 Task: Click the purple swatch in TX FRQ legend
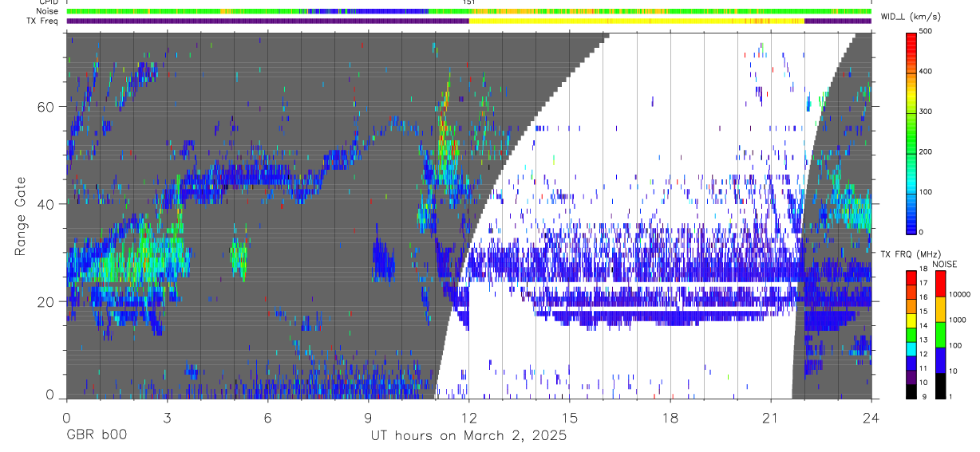point(911,375)
